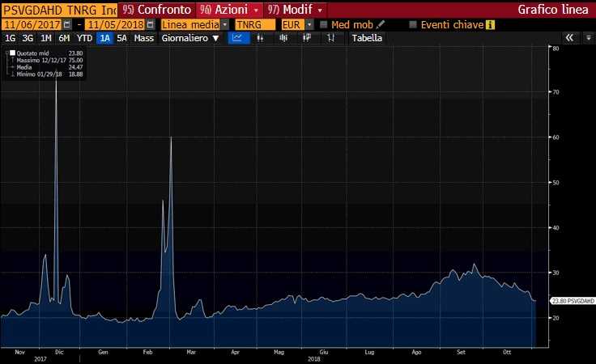Choose the candlestick chart icon
This screenshot has width=596, height=364.
283,38
